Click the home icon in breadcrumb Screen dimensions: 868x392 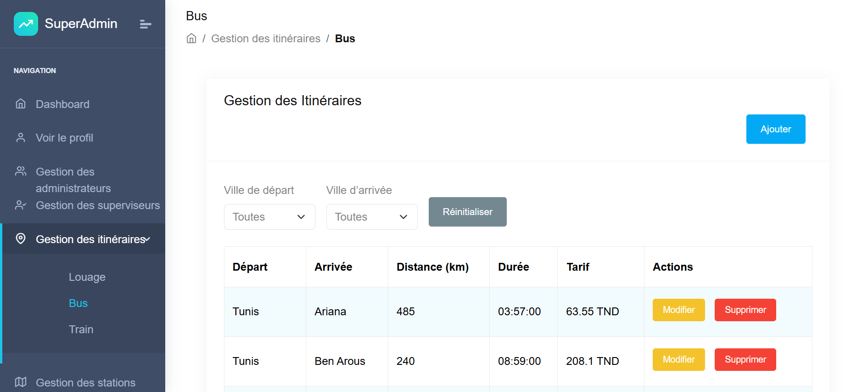pyautogui.click(x=191, y=39)
